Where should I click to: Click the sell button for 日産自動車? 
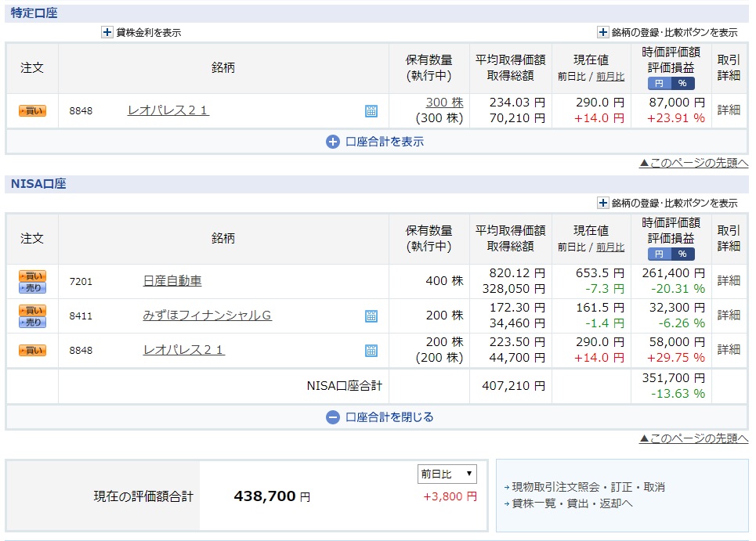(x=32, y=288)
